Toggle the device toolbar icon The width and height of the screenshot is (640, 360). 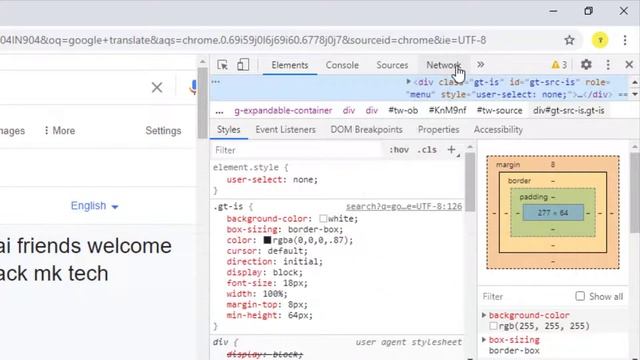click(243, 65)
